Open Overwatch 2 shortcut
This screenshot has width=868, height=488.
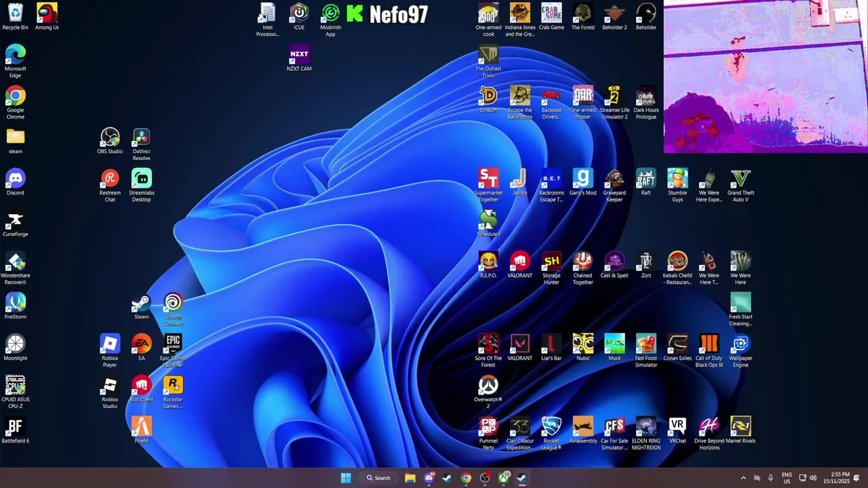click(x=488, y=392)
